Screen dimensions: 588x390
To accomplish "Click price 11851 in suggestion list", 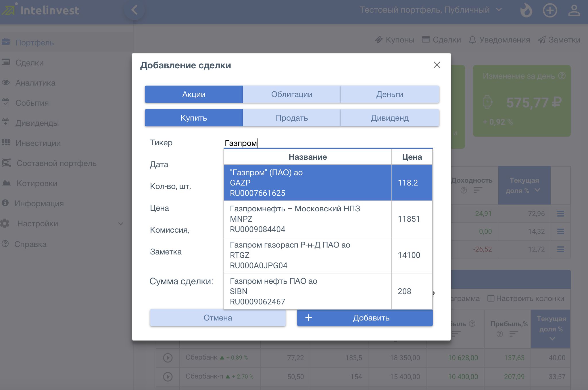I will click(x=409, y=219).
